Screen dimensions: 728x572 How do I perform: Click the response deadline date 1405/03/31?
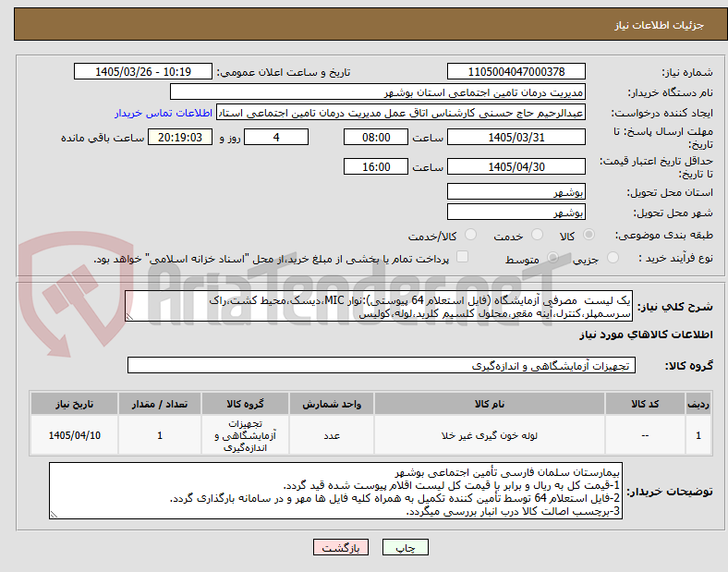pyautogui.click(x=516, y=138)
